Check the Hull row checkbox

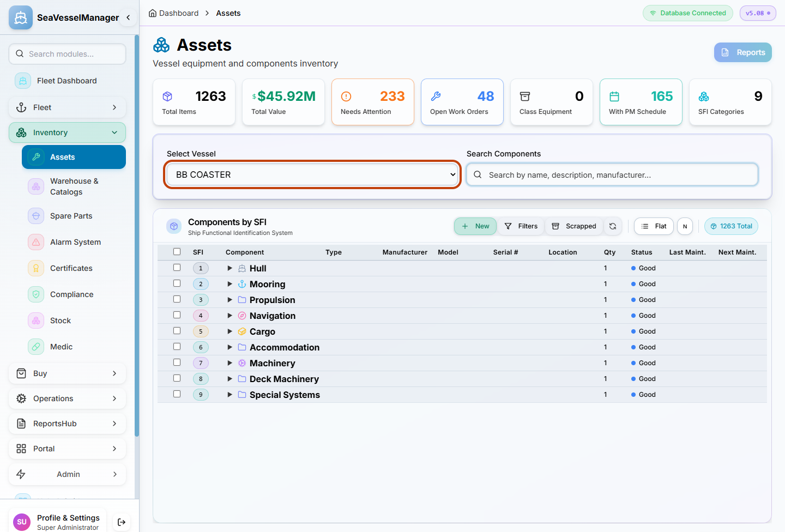tap(177, 268)
